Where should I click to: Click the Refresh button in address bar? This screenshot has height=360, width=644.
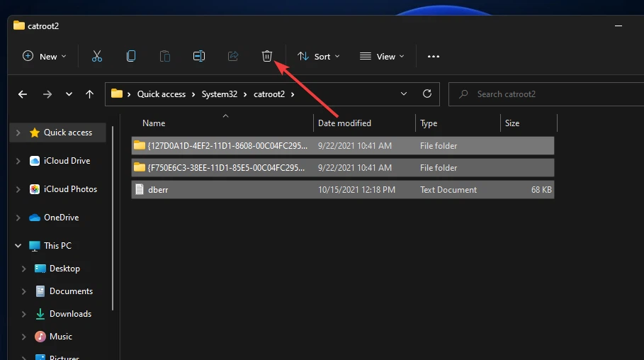point(426,94)
